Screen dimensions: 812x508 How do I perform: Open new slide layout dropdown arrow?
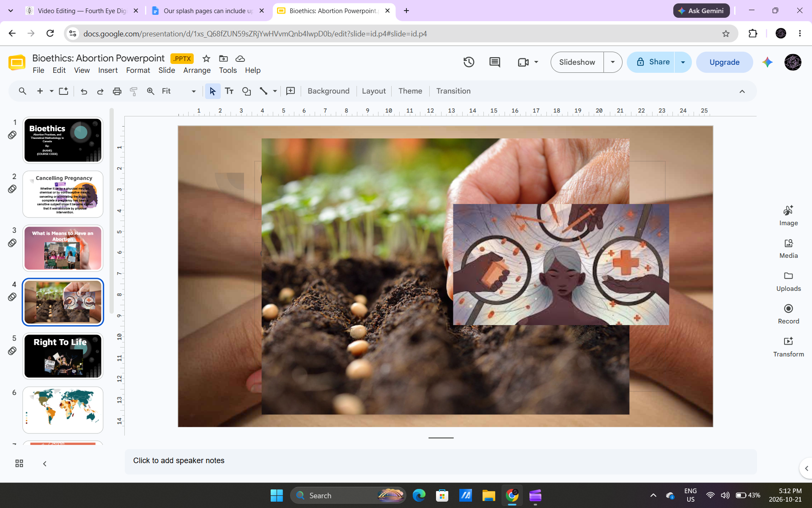point(52,91)
